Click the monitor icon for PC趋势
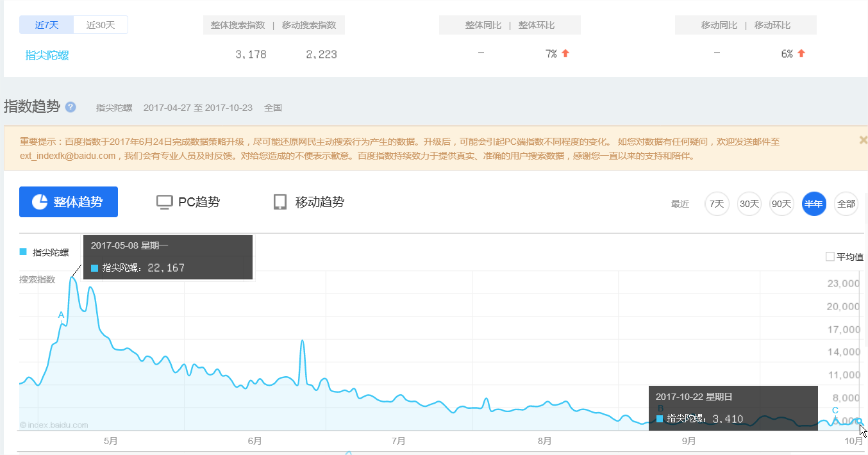 click(x=165, y=203)
